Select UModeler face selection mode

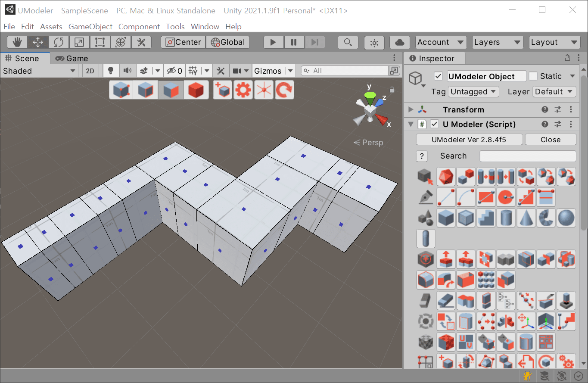coord(171,90)
